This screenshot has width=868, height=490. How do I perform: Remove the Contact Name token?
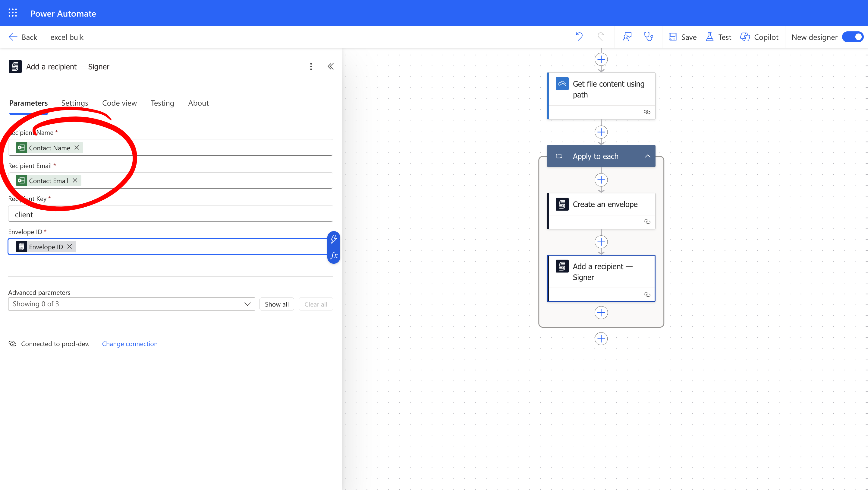coord(77,147)
